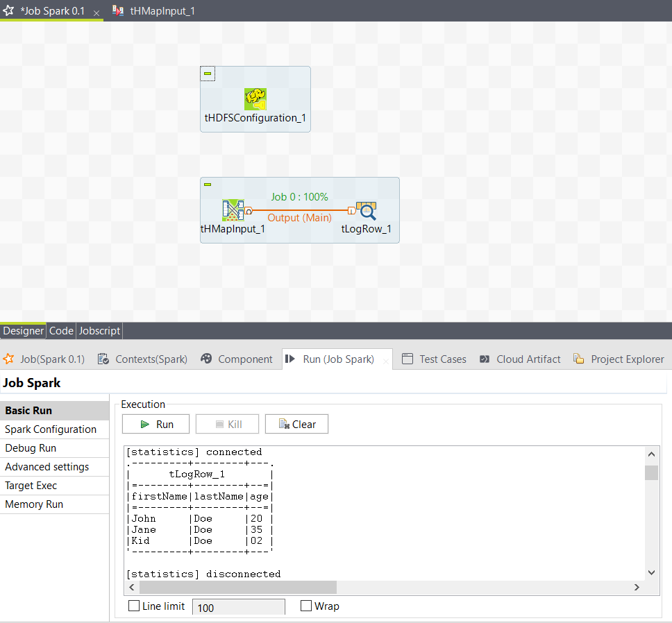Viewport: 672px width, 623px height.
Task: Click the John Doe row in console output
Action: tap(200, 518)
